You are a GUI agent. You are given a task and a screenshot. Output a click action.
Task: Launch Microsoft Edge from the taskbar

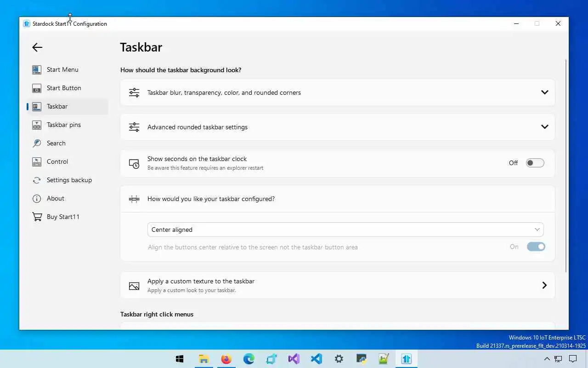pos(249,359)
